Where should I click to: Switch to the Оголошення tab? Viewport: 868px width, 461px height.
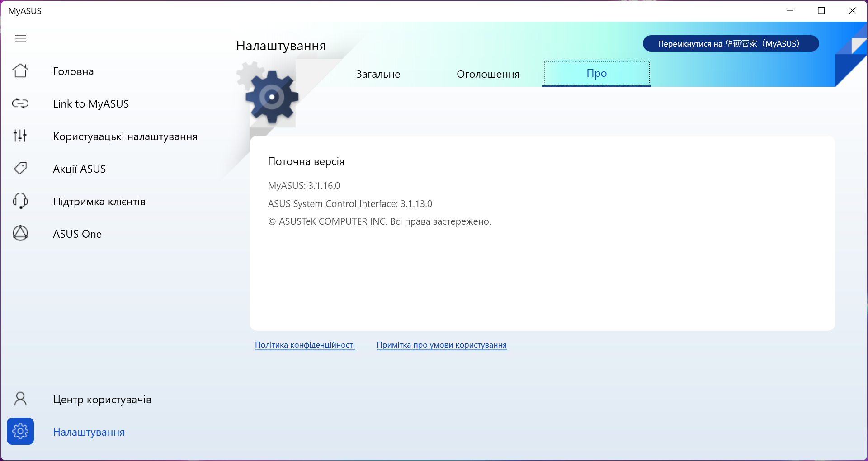488,74
